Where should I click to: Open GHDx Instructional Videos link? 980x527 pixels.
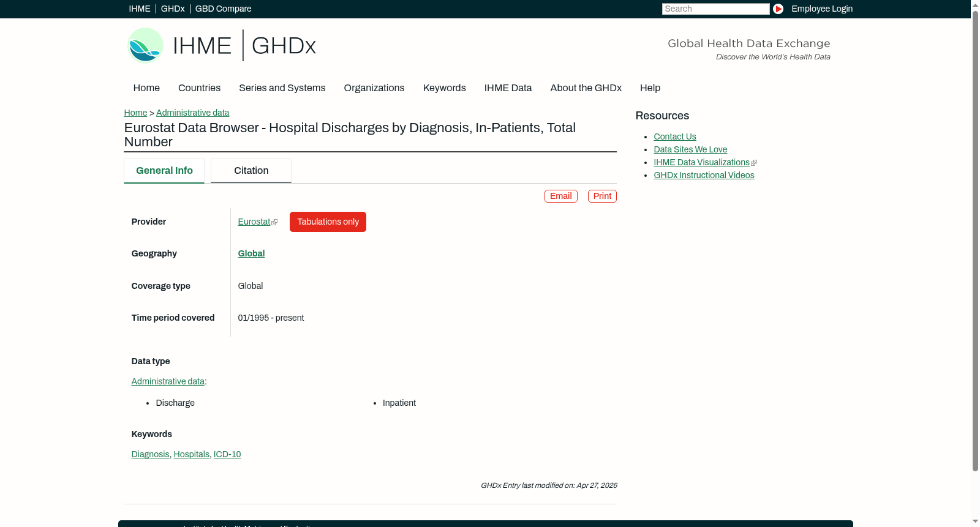pyautogui.click(x=704, y=175)
